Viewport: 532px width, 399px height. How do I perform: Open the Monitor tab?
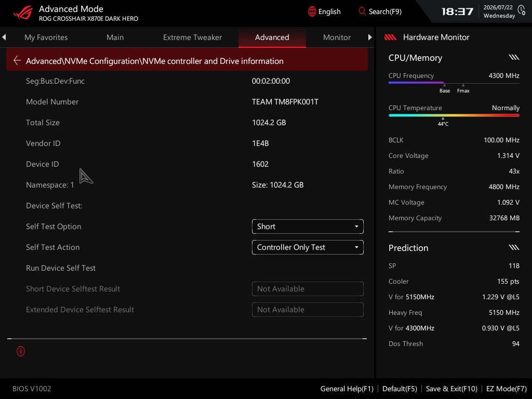(x=337, y=37)
